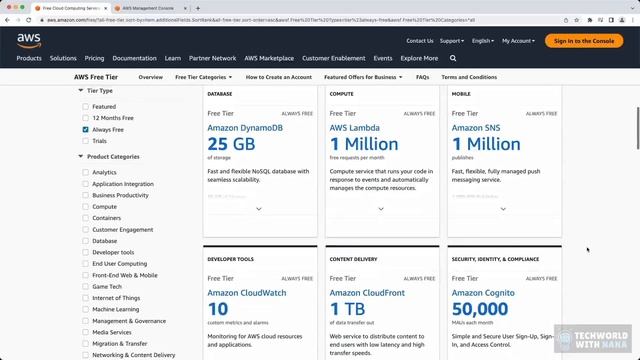Viewport: 640px width, 360px height.
Task: Close the AWS Management Console tab
Action: pos(185,8)
